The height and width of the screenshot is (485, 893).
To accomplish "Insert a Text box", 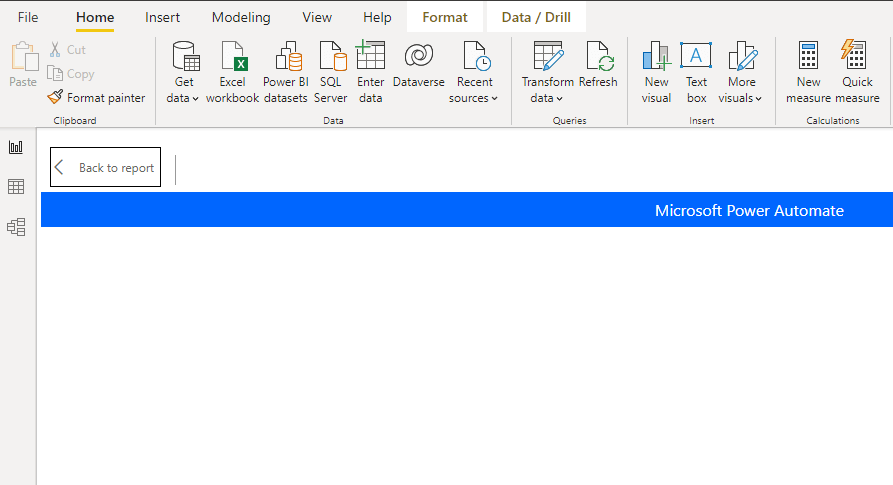I will click(x=696, y=72).
